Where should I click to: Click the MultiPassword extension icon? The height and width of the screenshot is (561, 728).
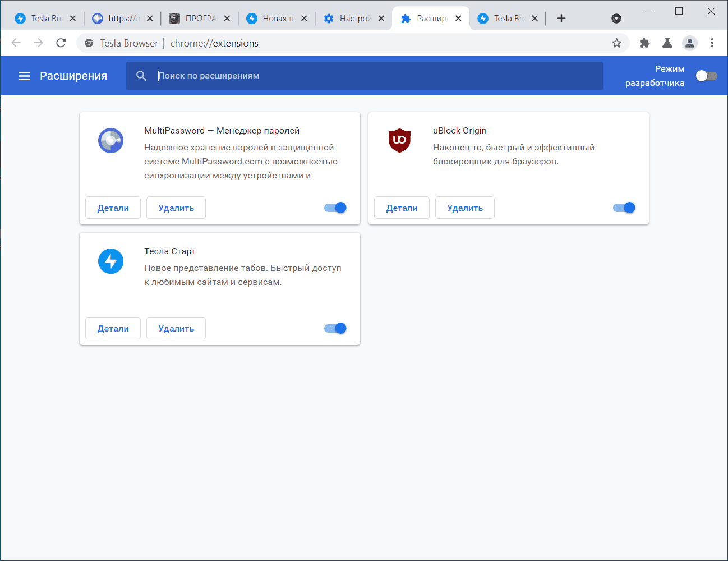(110, 140)
